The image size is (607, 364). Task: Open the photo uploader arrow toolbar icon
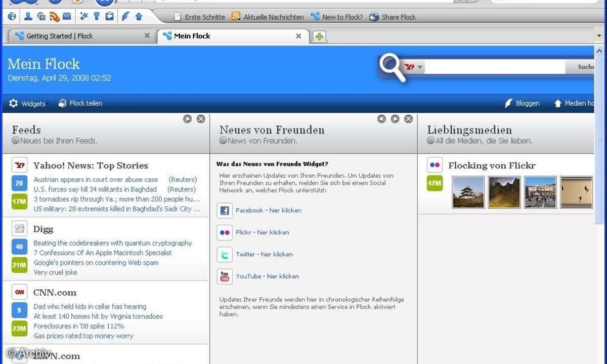click(x=139, y=17)
